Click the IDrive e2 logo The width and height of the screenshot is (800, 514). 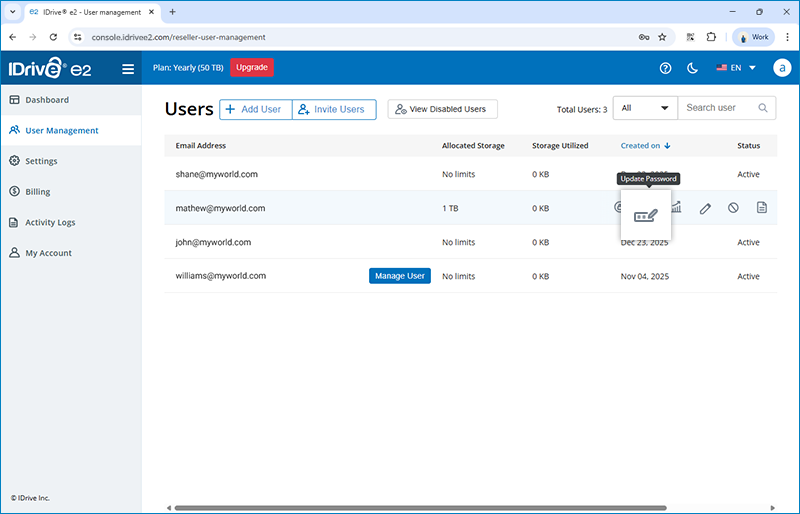52,68
